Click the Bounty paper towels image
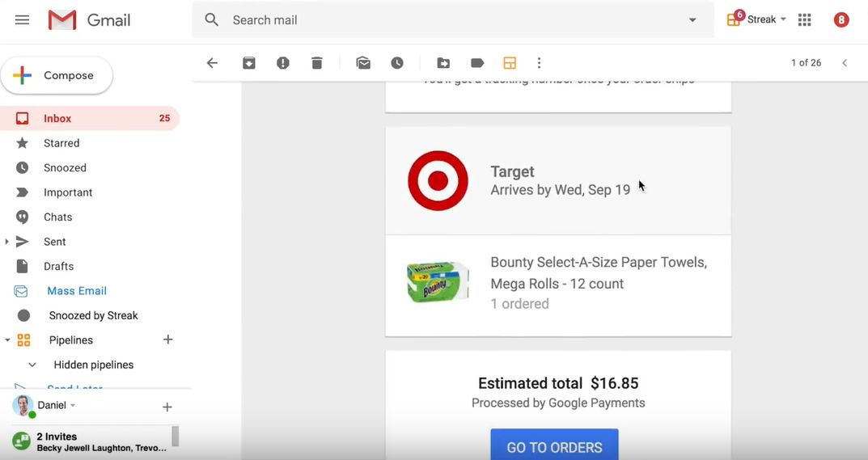Viewport: 868px width, 460px height. pyautogui.click(x=438, y=282)
